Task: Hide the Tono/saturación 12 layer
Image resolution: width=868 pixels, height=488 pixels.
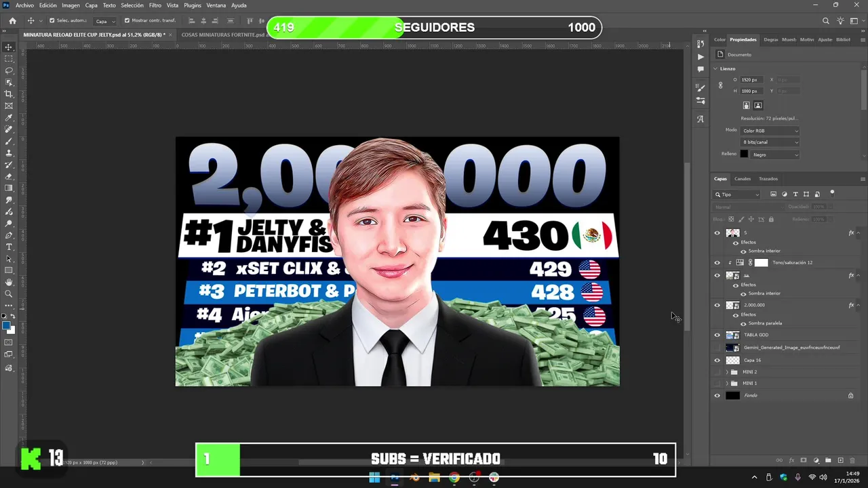Action: 717,263
